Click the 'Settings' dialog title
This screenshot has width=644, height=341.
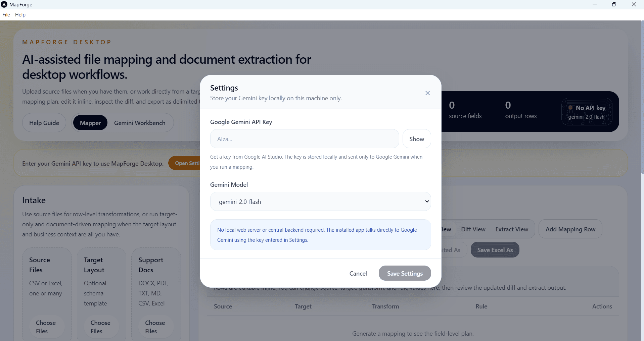[x=224, y=88]
